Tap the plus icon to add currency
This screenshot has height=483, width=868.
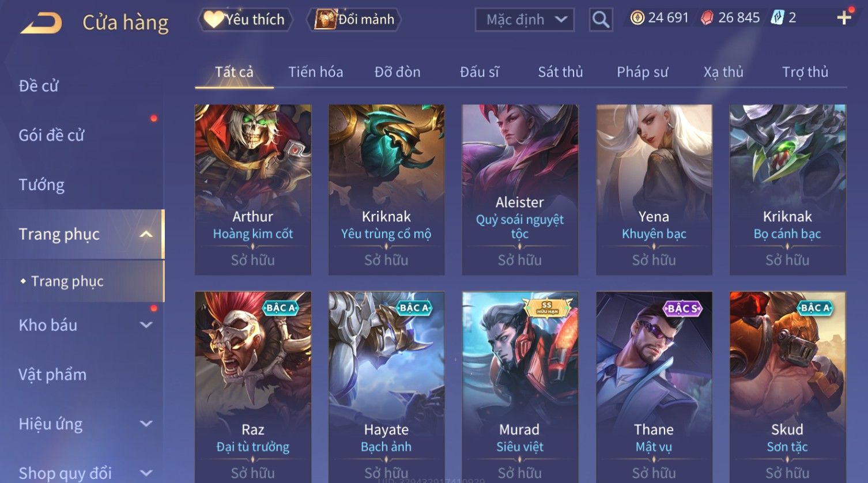coord(844,18)
